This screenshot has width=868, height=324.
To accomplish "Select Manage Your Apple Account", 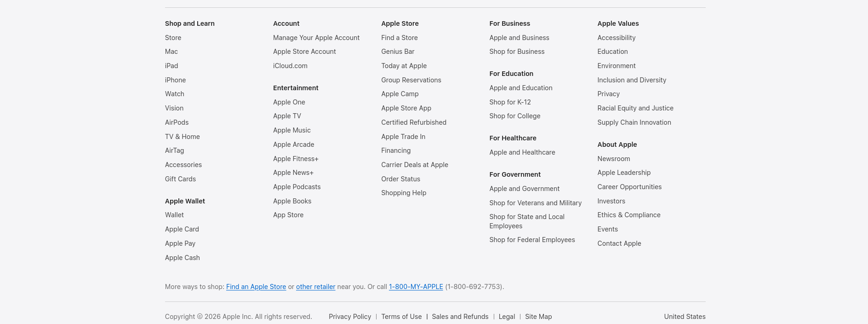I will (x=316, y=38).
